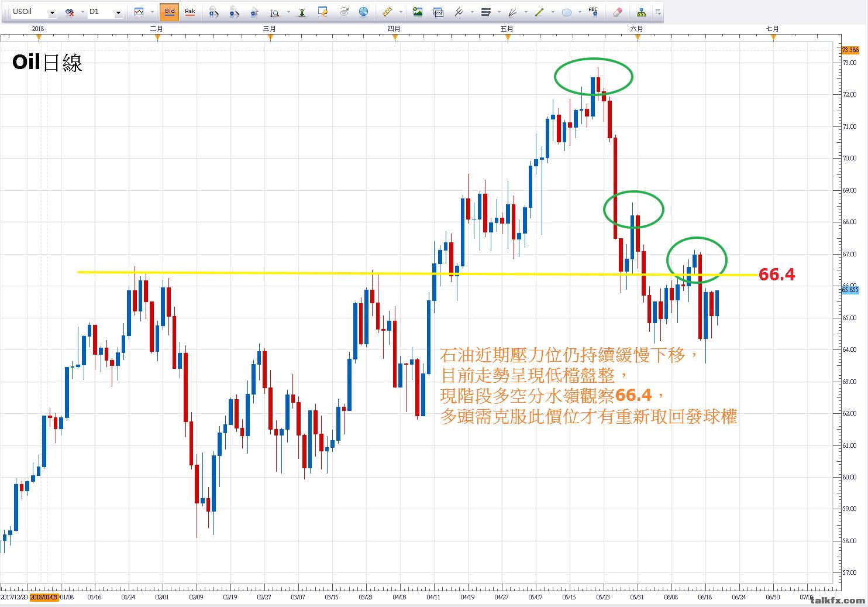The height and width of the screenshot is (607, 868).
Task: Select the eraser tool
Action: coord(617,12)
